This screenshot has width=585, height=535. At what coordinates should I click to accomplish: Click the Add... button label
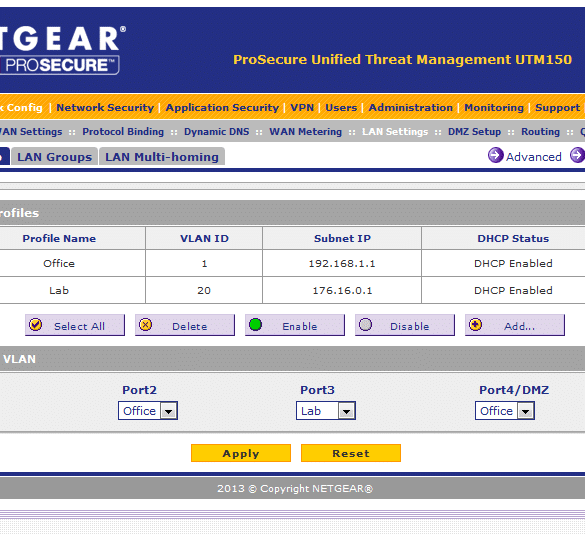click(519, 326)
